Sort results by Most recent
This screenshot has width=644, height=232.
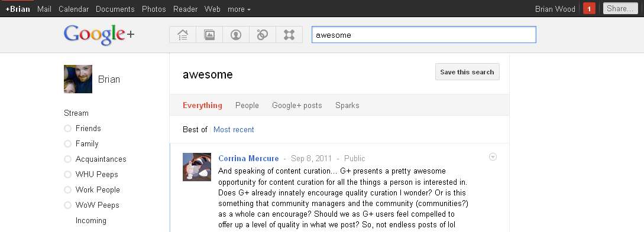coord(234,129)
